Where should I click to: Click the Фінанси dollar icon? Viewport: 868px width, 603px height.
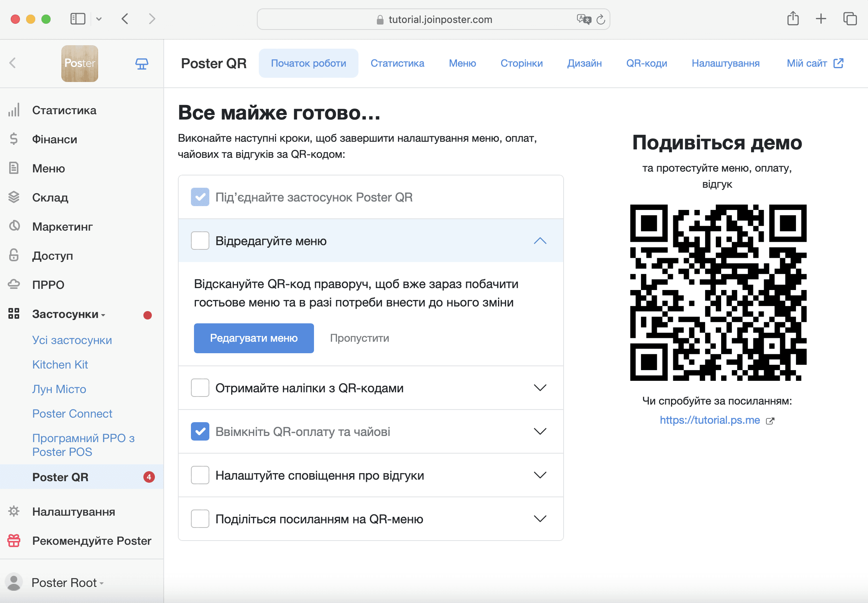point(14,139)
